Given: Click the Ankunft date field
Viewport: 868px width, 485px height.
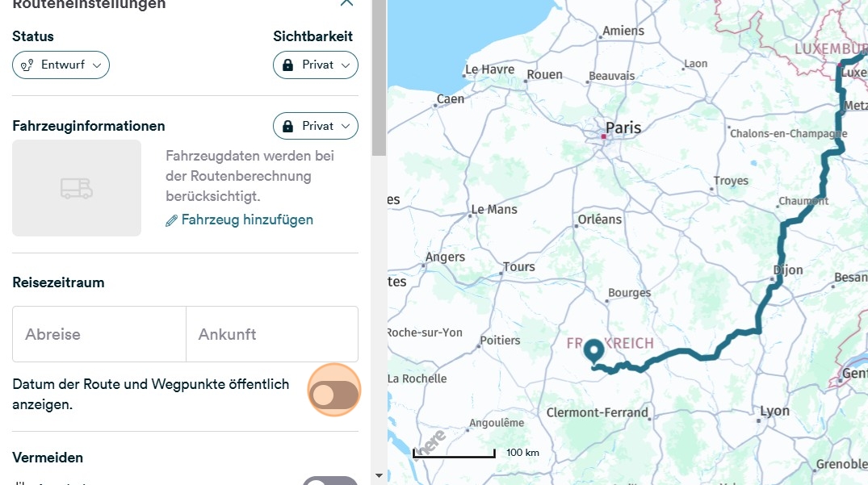Looking at the screenshot, I should pyautogui.click(x=272, y=334).
